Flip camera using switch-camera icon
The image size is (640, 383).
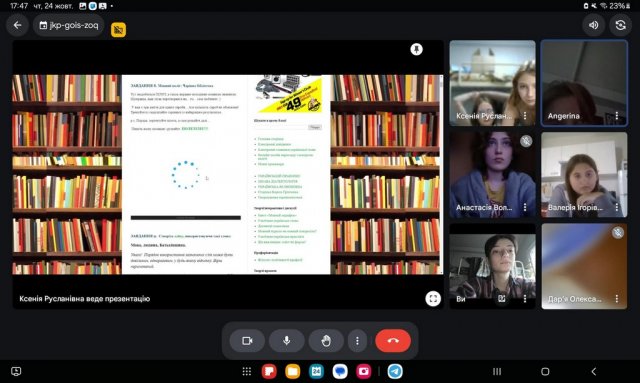(620, 25)
